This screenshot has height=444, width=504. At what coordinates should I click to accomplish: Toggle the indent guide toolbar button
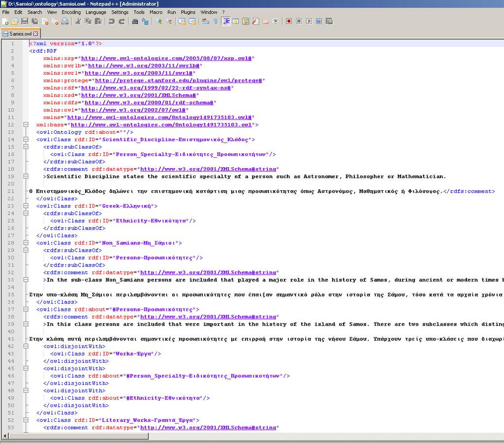click(x=226, y=22)
